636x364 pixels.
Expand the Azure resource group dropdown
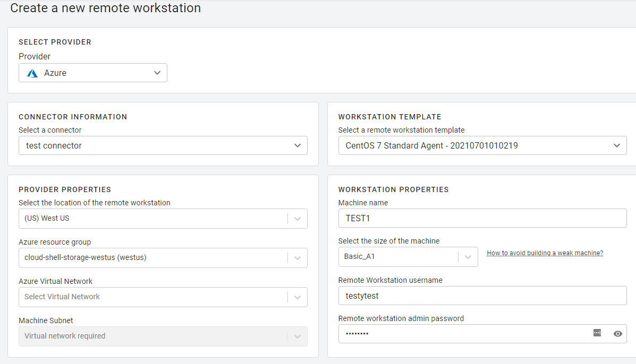163,258
